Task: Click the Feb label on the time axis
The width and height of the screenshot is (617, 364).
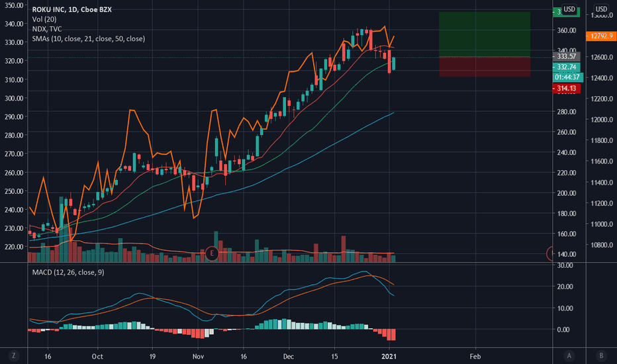Action: (475, 357)
